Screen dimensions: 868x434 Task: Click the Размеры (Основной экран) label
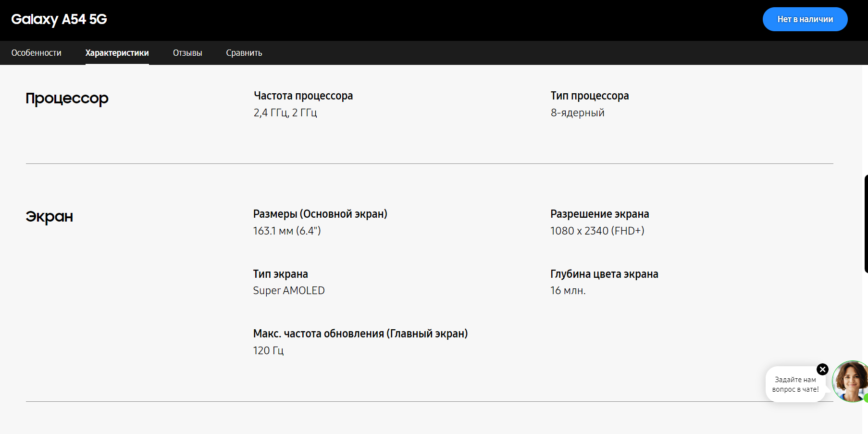click(320, 214)
